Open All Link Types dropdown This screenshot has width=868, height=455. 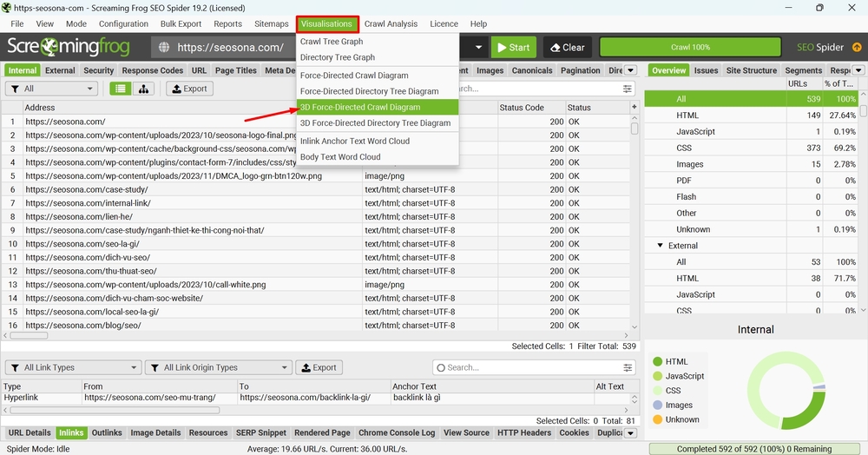pyautogui.click(x=73, y=367)
